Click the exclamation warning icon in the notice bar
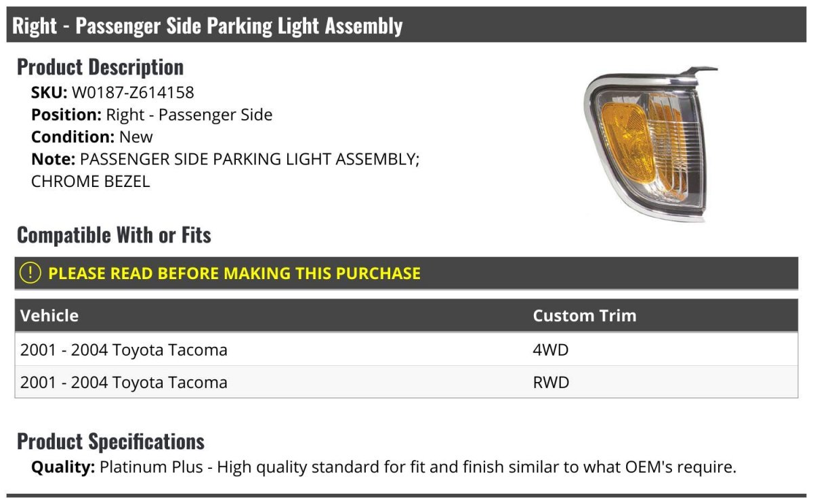This screenshot has height=504, width=813. pos(30,273)
